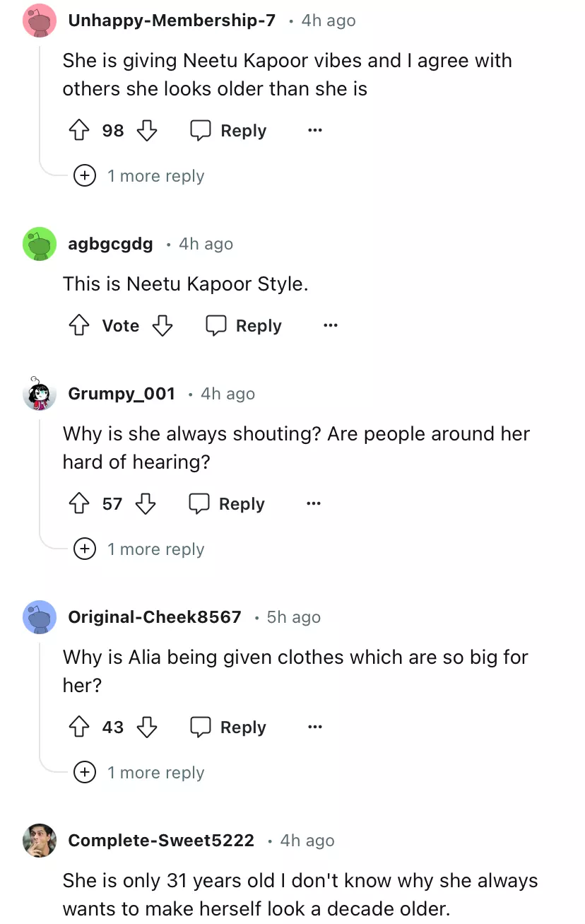Open Grumpy_001's user profile link
This screenshot has width=585, height=924.
[x=122, y=394]
